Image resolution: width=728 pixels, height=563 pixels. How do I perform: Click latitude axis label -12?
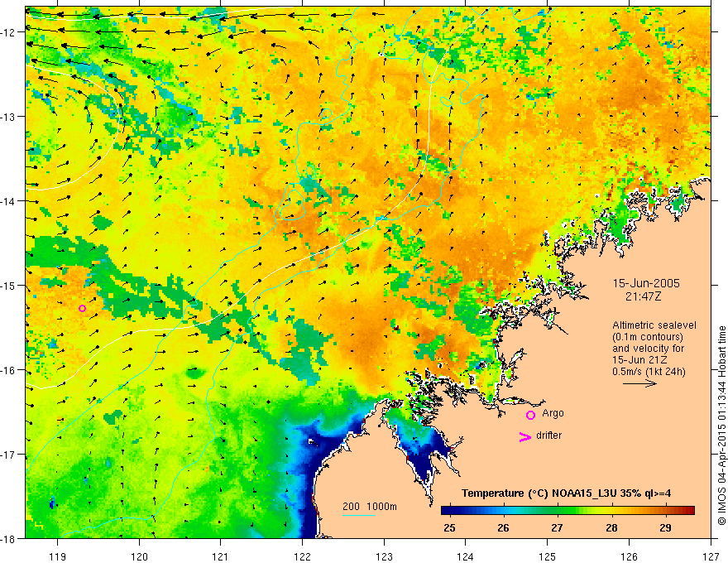point(8,32)
